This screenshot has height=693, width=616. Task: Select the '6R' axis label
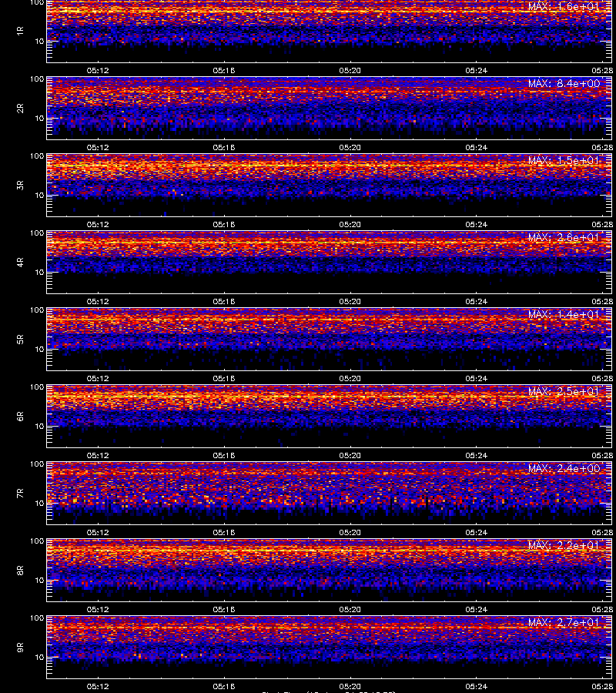[x=20, y=416]
